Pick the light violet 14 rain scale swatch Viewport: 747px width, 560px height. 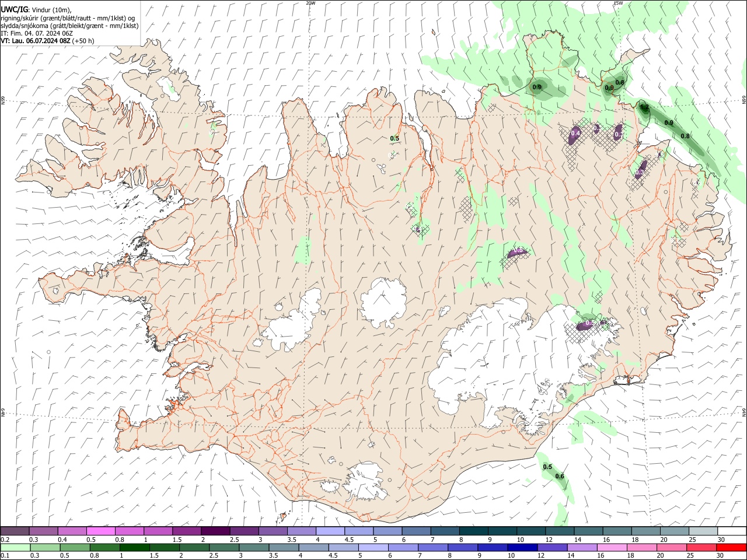(581, 548)
